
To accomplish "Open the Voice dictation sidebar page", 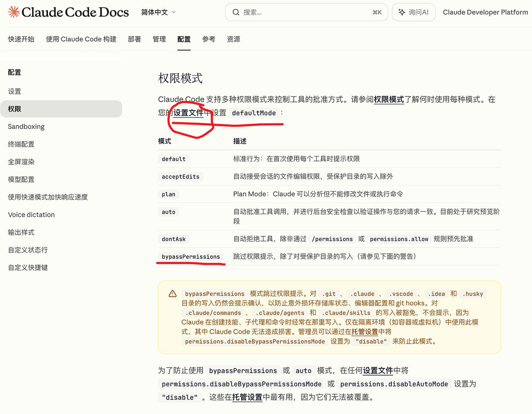I will [x=61, y=214].
